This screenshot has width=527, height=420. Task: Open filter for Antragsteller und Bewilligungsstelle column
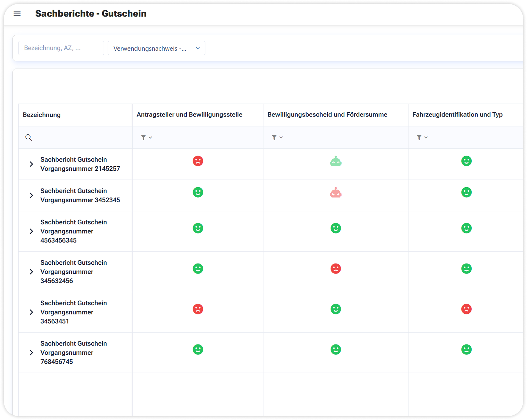click(146, 137)
